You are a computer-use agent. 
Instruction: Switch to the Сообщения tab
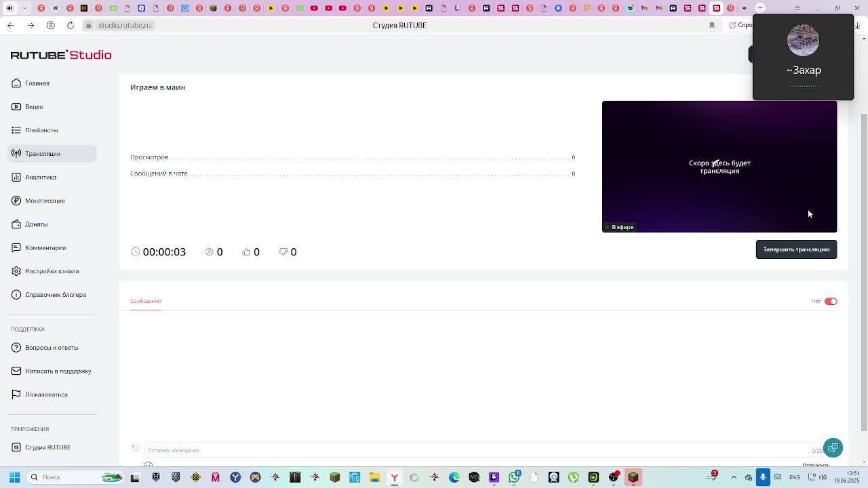point(145,301)
